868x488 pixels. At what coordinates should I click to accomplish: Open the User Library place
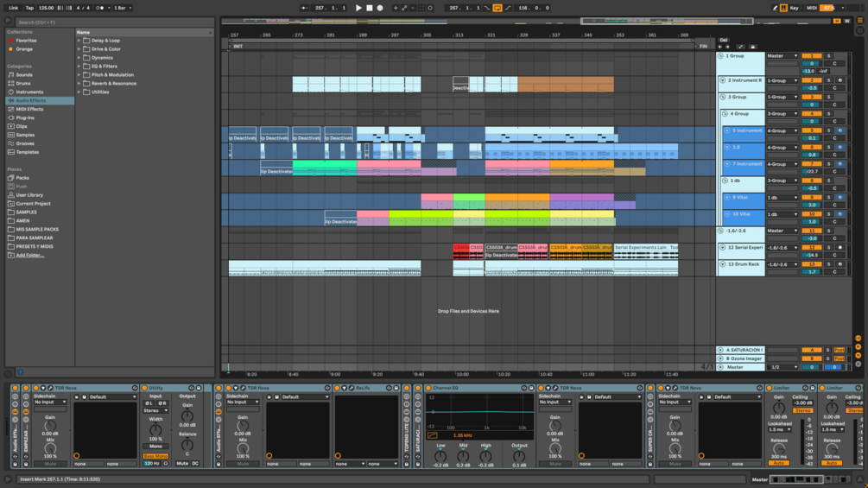pyautogui.click(x=29, y=194)
